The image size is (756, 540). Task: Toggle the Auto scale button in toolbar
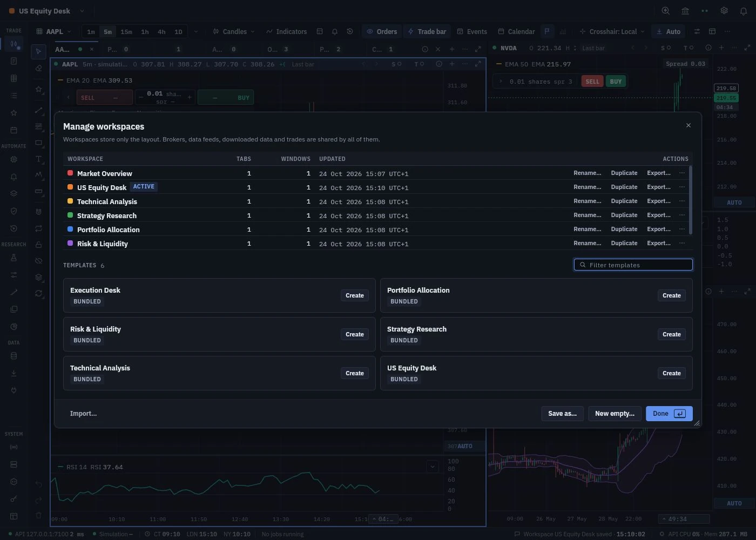pos(669,31)
